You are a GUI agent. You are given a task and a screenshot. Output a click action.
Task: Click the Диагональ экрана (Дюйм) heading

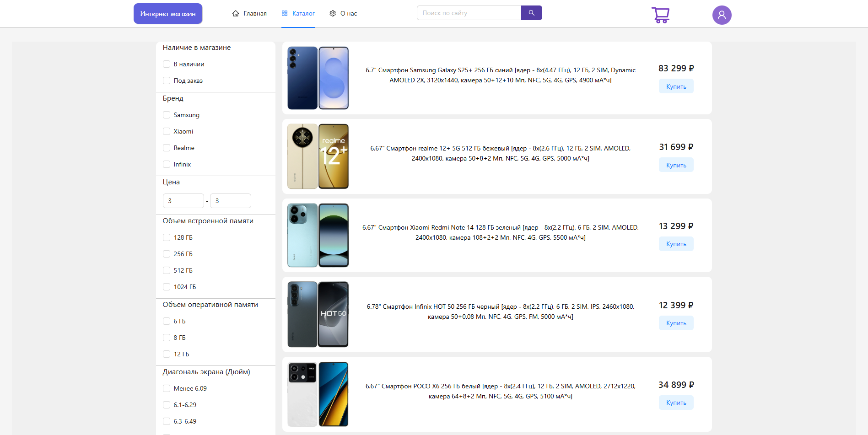206,372
